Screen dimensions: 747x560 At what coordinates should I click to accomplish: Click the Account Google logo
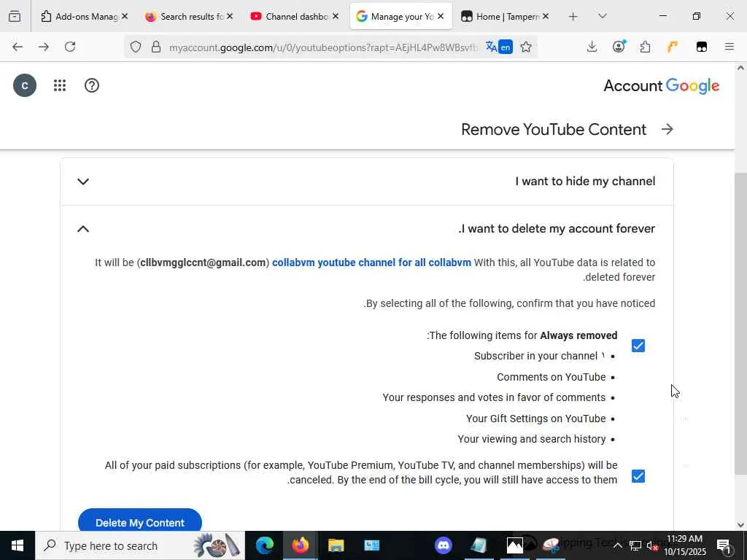pos(661,86)
